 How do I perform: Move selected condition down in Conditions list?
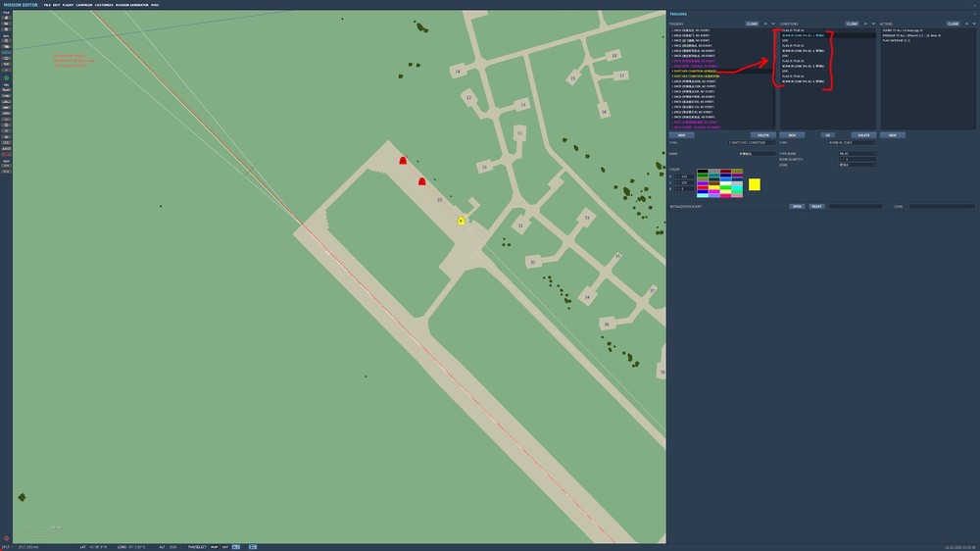873,24
